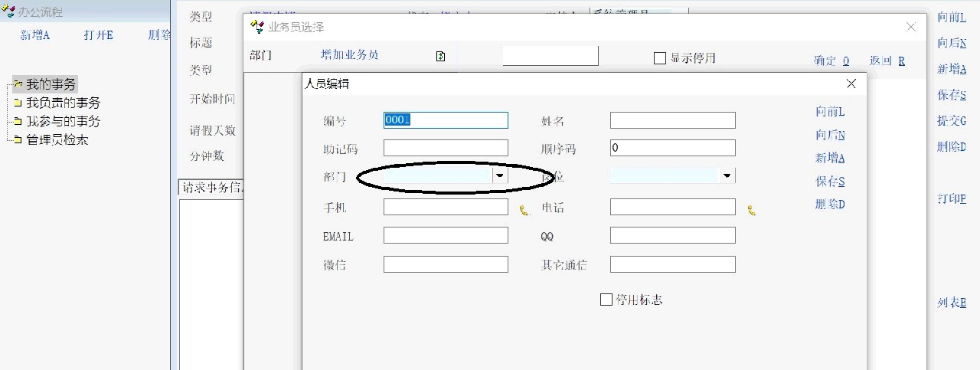Click the phone icon beside 电话 field
Screen dimensions: 980x370
(x=752, y=210)
